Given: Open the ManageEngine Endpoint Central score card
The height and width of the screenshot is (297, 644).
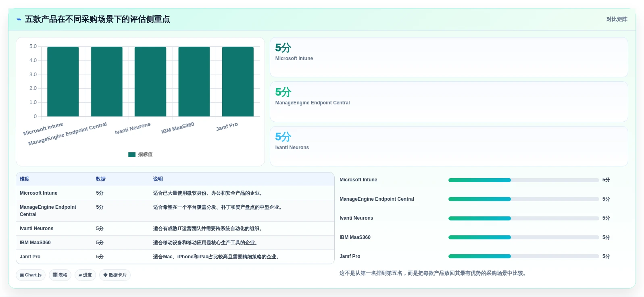Looking at the screenshot, I should [x=449, y=102].
